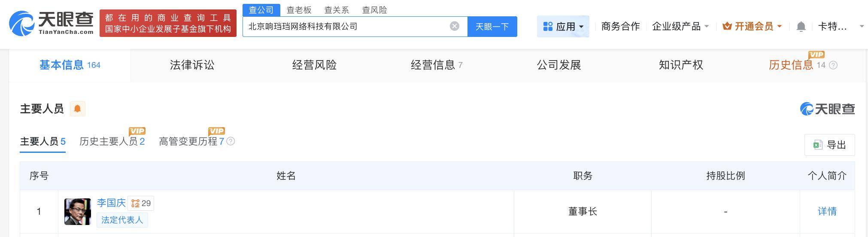Click the 个人简介 column header
The image size is (868, 237).
pos(827,176)
